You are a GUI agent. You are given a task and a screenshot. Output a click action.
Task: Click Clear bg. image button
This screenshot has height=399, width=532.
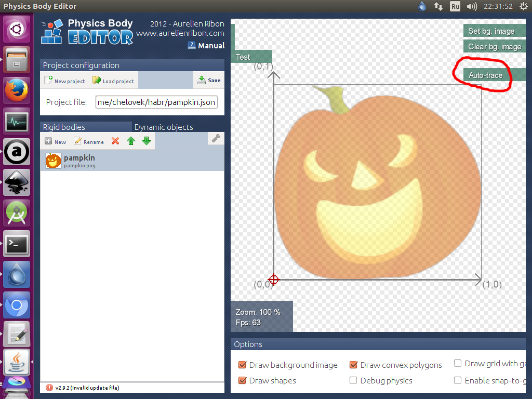tap(495, 46)
